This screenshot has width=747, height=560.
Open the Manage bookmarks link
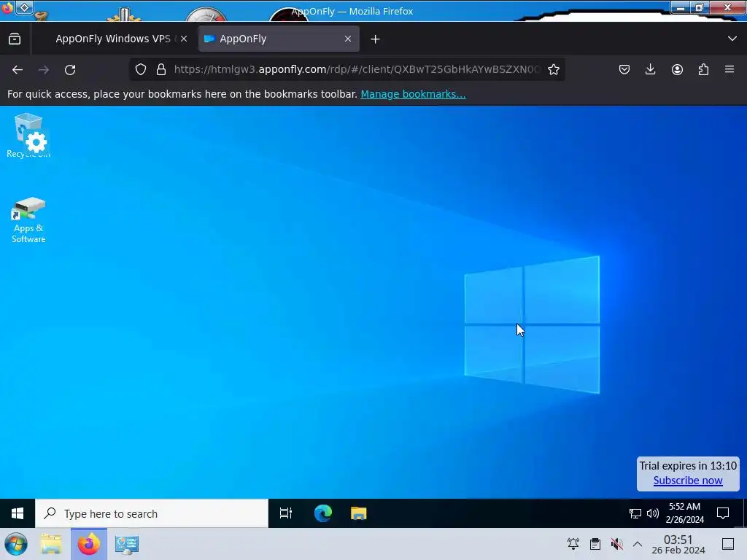413,94
